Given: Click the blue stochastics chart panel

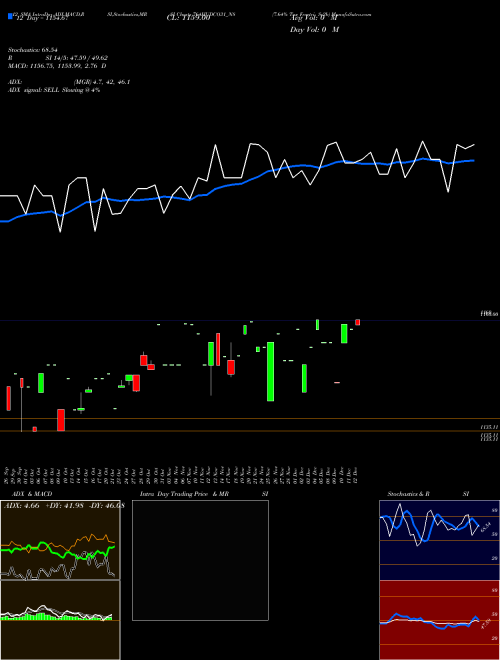Looking at the screenshot, I should point(439,540).
